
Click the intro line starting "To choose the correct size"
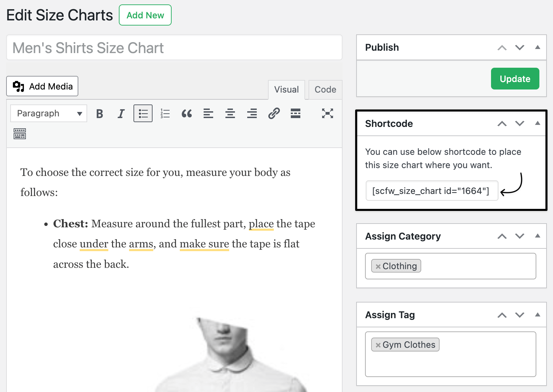[x=155, y=172]
